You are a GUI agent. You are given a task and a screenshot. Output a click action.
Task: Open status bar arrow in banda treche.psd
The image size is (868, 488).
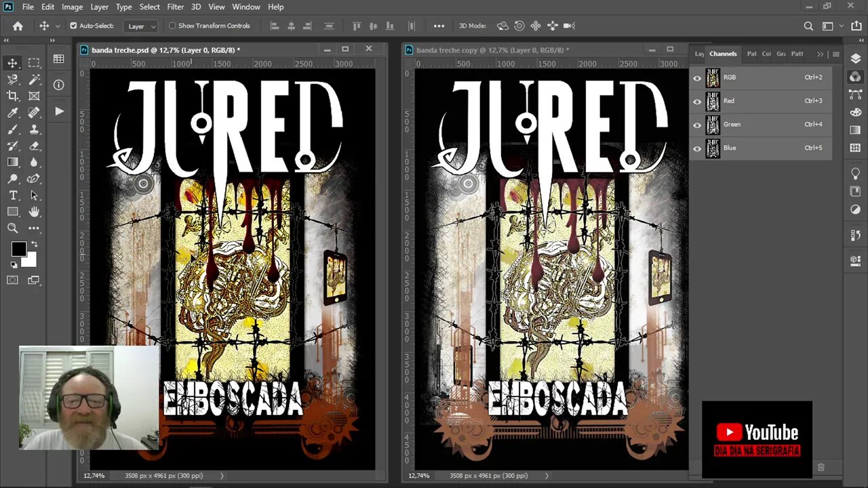click(221, 476)
